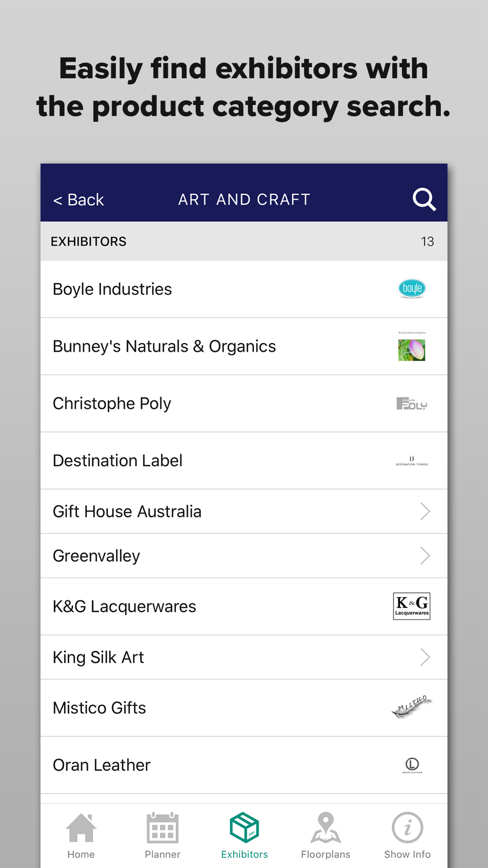
Task: Expand Greenvalley chevron arrow
Action: click(425, 556)
